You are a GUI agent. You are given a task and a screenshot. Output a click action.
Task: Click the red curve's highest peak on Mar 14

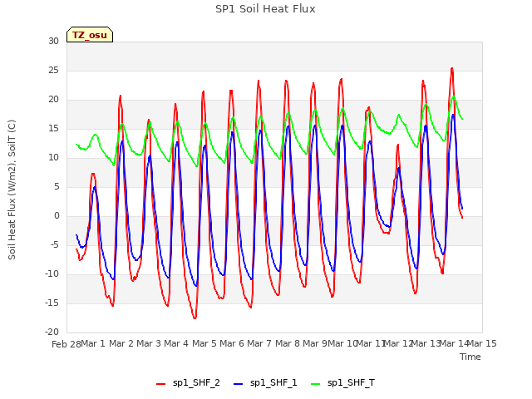[452, 68]
